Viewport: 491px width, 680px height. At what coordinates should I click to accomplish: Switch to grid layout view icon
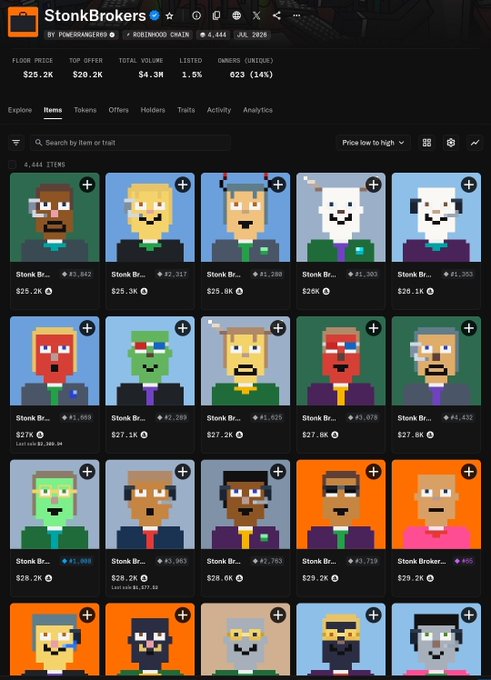pos(427,143)
